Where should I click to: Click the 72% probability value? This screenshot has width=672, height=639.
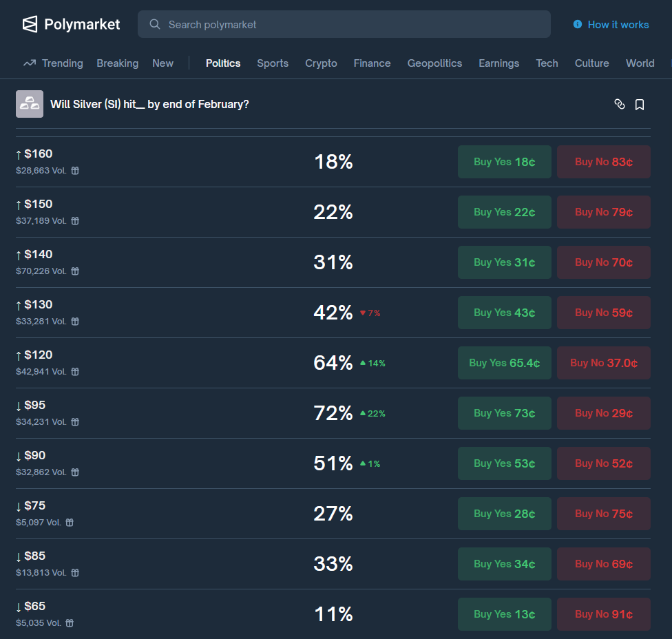(333, 413)
